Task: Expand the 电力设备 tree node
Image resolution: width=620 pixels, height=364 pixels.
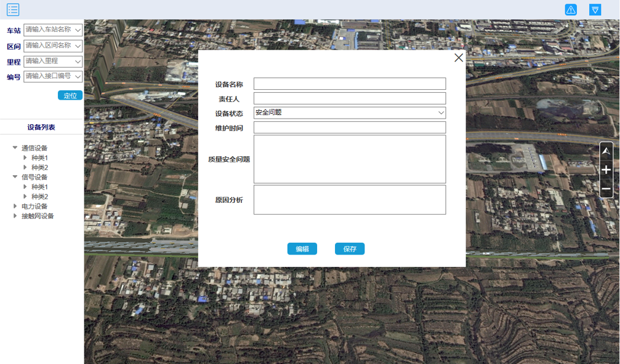Action: coord(15,206)
